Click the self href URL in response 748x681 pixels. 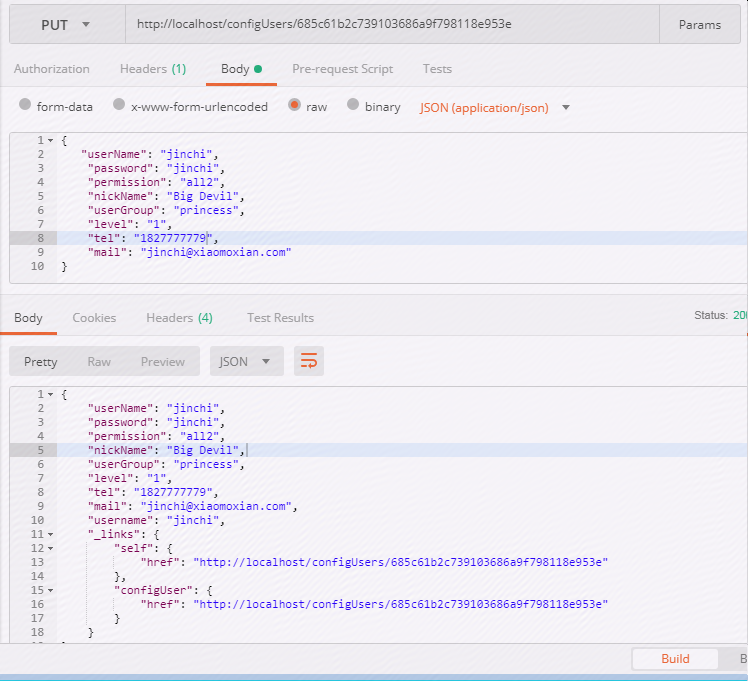pos(401,562)
